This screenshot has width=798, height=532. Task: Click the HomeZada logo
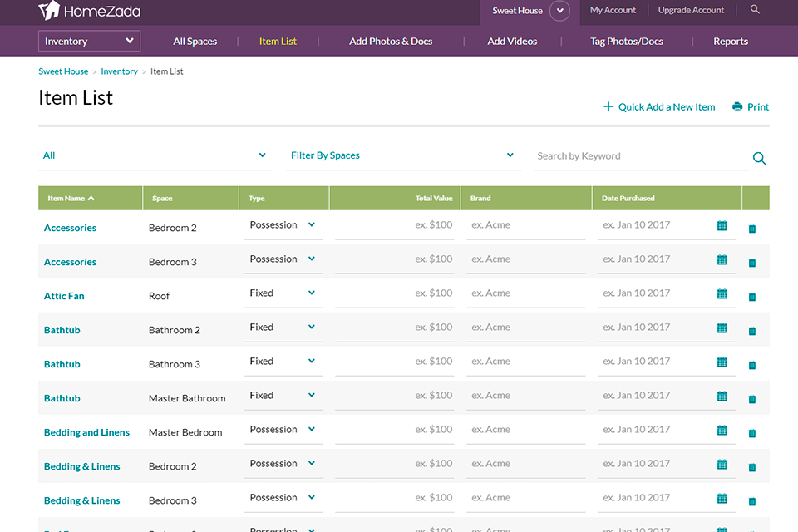click(x=90, y=11)
